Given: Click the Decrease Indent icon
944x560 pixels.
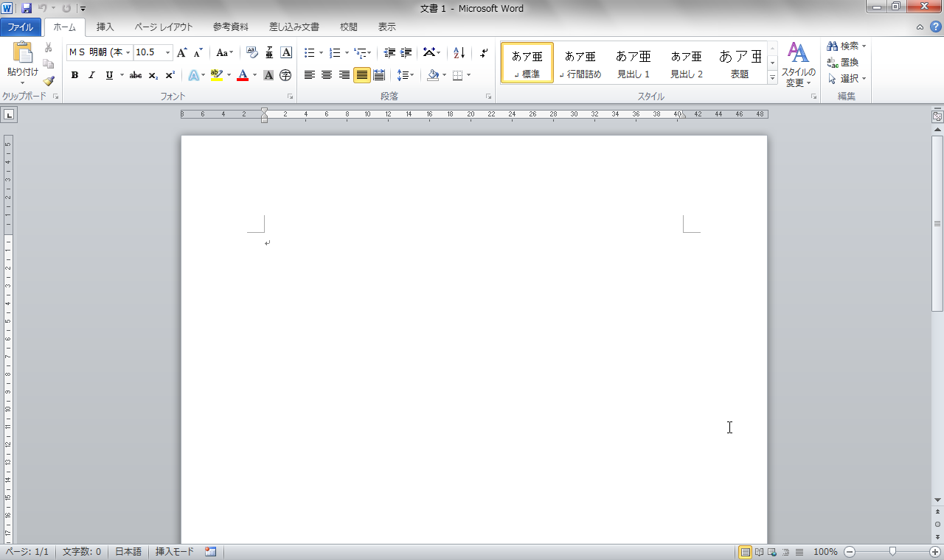Looking at the screenshot, I should (x=389, y=52).
